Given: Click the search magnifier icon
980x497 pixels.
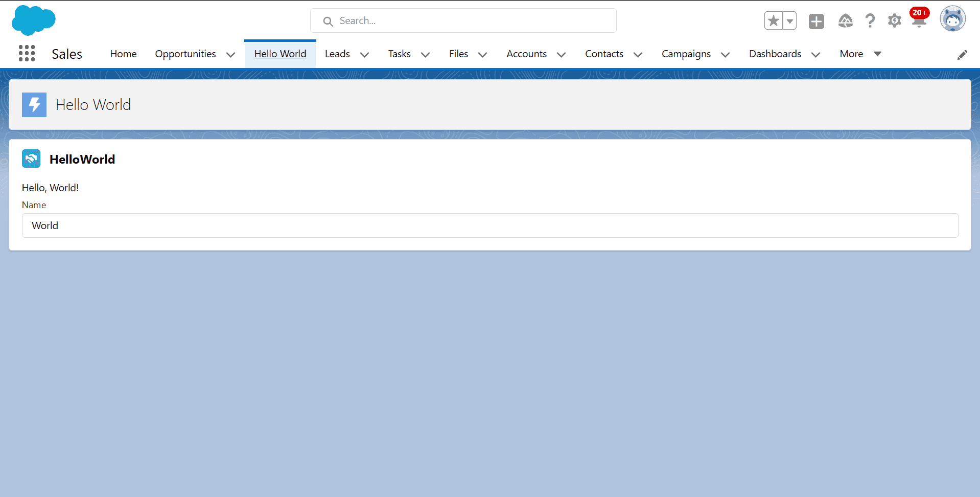Looking at the screenshot, I should coord(328,21).
